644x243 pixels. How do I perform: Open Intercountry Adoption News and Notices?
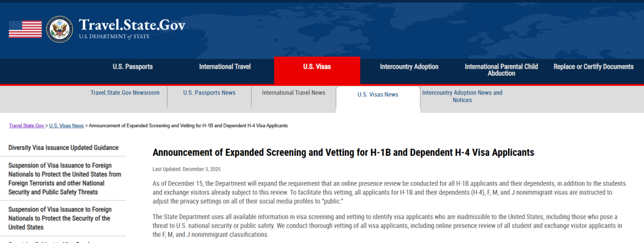462,96
